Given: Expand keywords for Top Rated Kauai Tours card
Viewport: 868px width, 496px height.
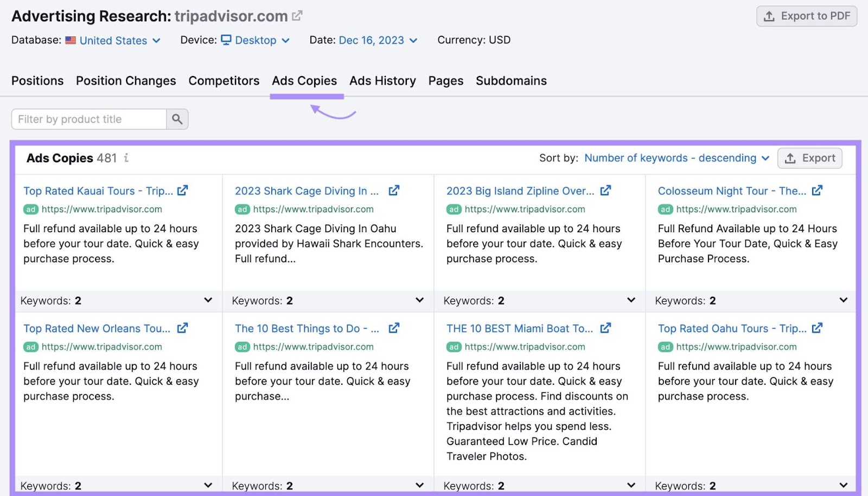Looking at the screenshot, I should pos(208,300).
